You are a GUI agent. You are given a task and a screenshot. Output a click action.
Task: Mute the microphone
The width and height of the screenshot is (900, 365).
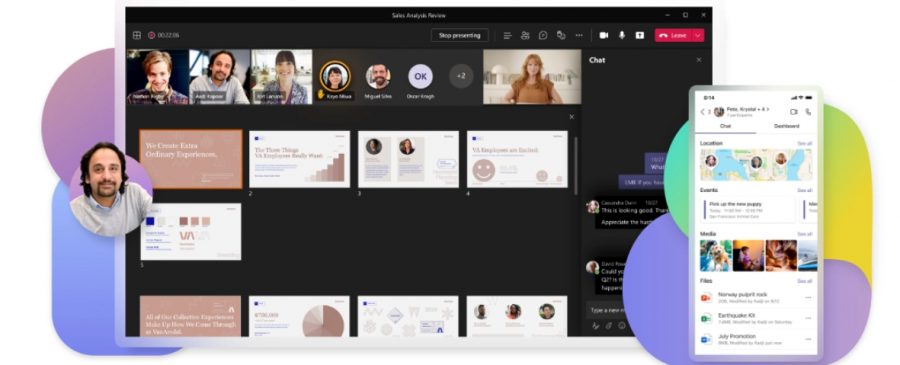coord(622,35)
